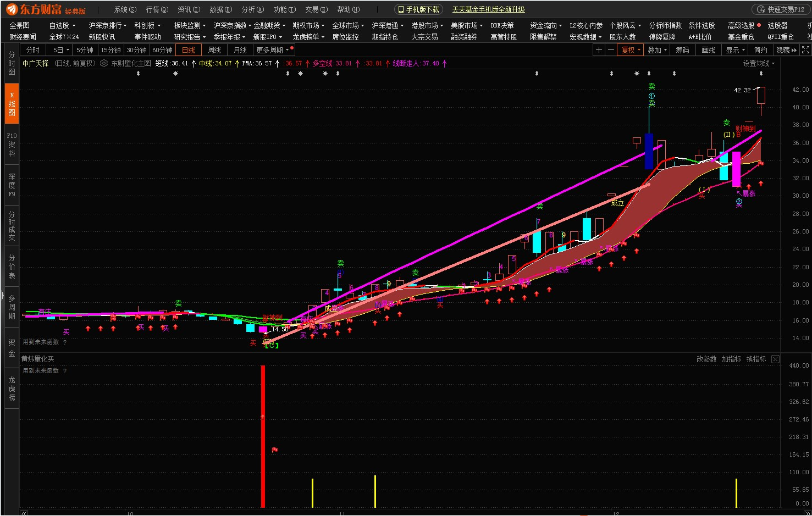
Task: Click the help question mark in sub-panel
Action: (65, 371)
